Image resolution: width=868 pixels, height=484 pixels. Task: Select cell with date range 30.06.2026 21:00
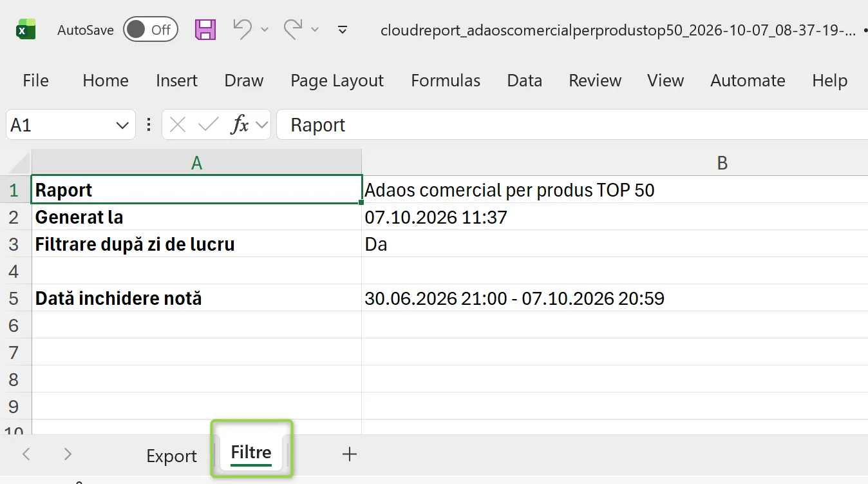point(615,298)
